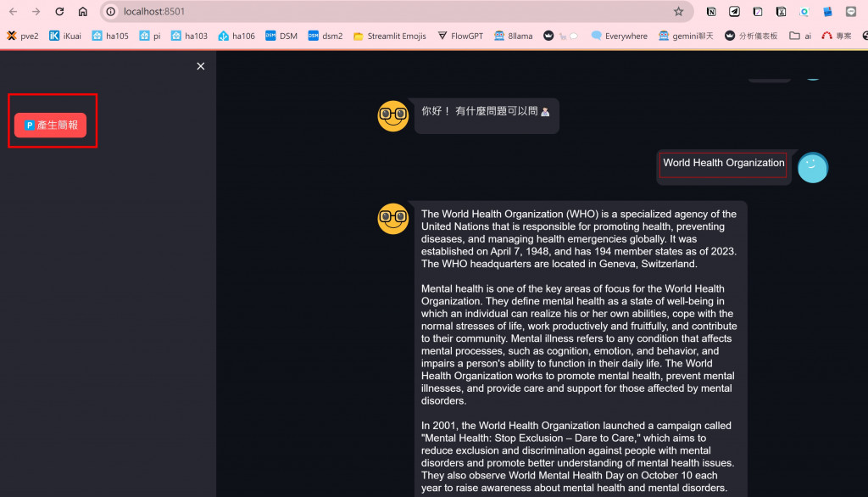View site information icon in address bar
Viewport: 868px width, 497px height.
point(111,11)
